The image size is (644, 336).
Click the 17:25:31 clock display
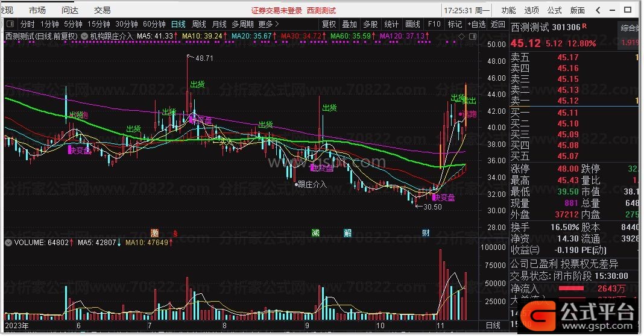pos(458,10)
